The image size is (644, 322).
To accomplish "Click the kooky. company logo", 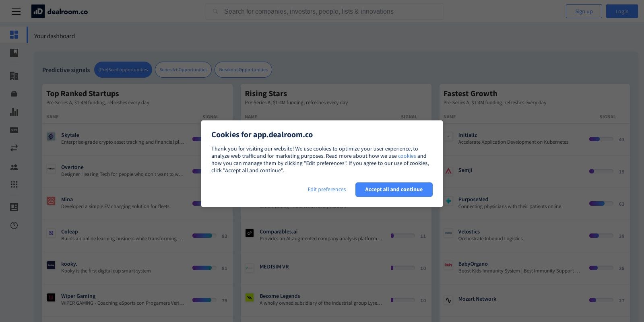I will click(51, 265).
